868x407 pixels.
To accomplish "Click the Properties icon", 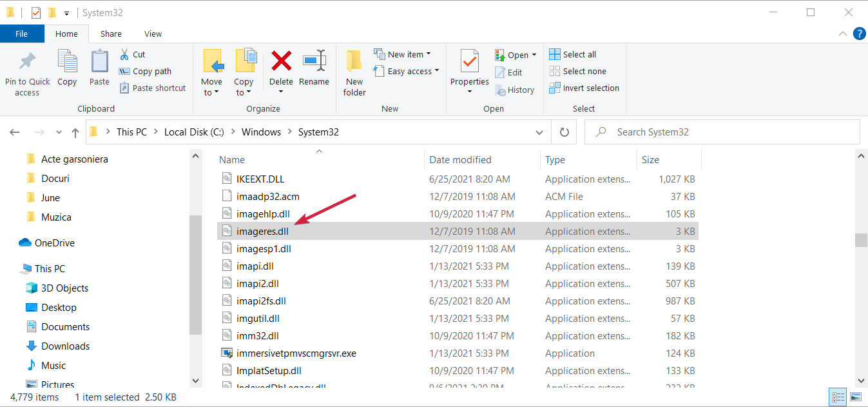I will click(470, 61).
